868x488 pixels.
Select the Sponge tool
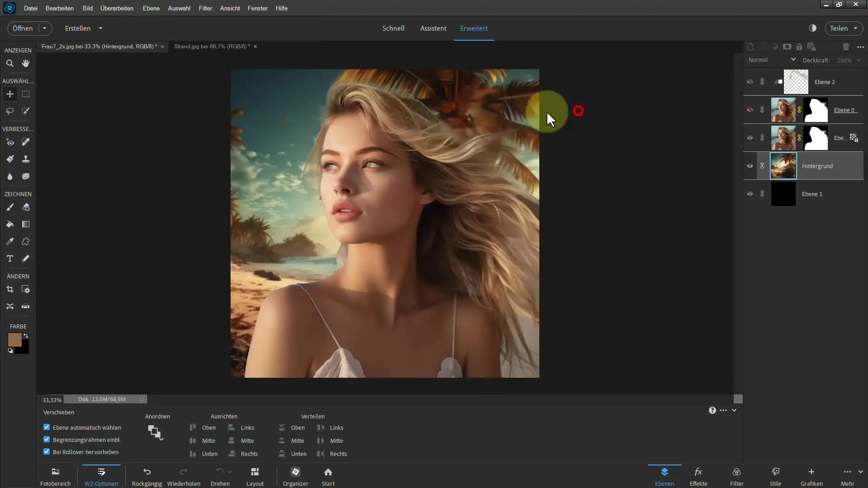pos(26,176)
